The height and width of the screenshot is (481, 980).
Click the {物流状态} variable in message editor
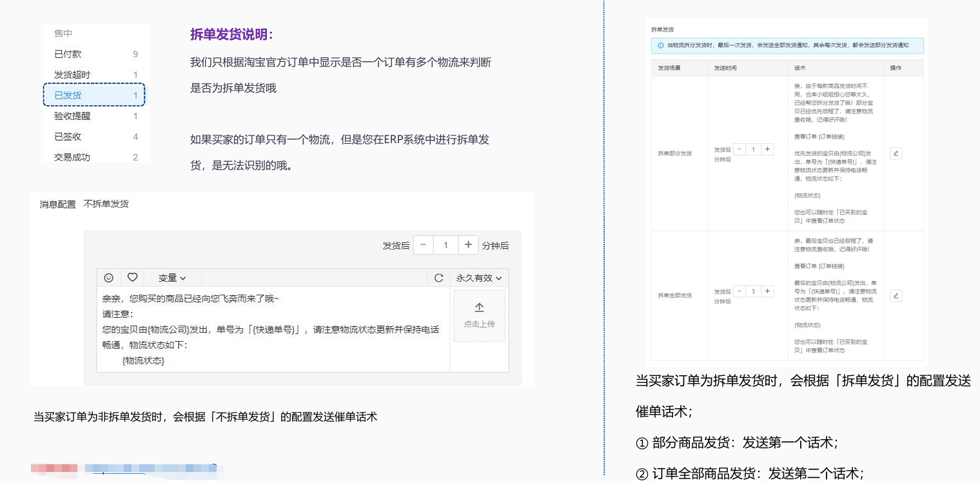(x=143, y=361)
